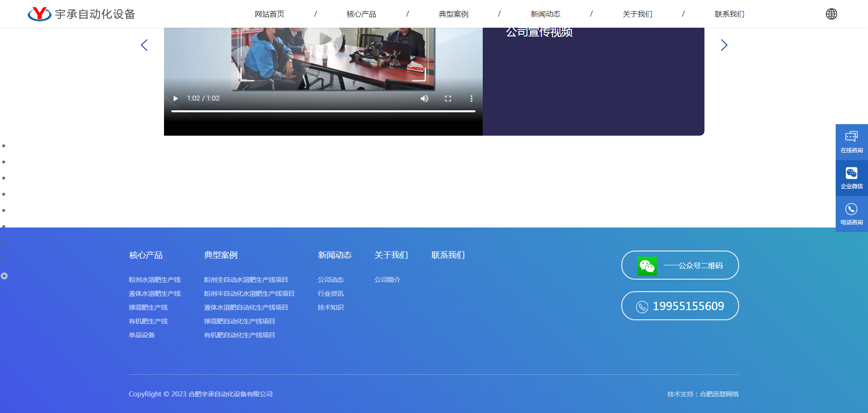
Task: Click the video progress bar
Action: click(323, 111)
